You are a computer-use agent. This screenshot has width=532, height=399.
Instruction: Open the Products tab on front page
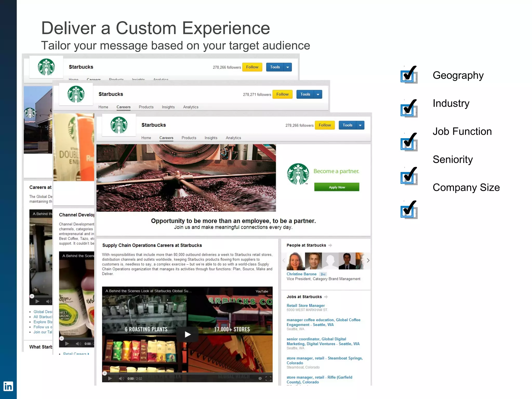coord(189,138)
